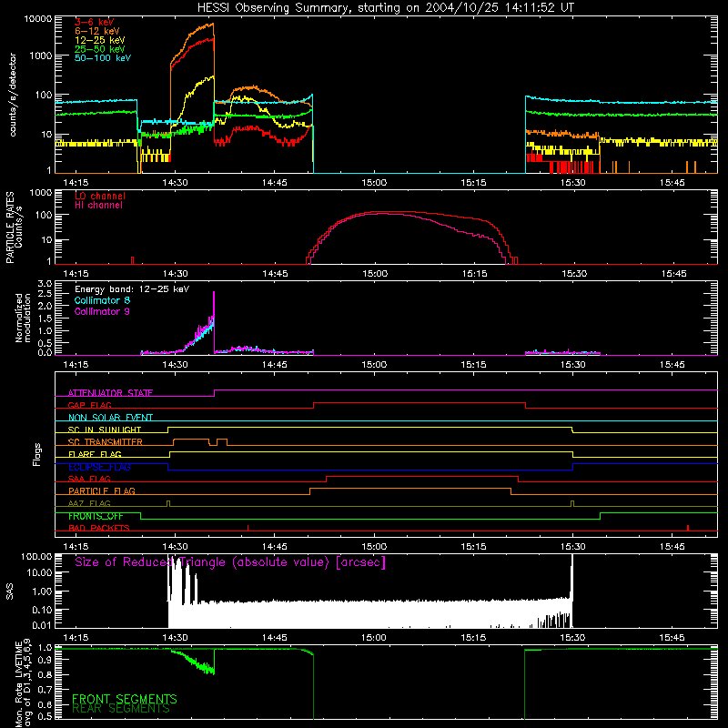Click the yellow 12-25 keV legend entry
728x728 pixels.
coord(100,40)
